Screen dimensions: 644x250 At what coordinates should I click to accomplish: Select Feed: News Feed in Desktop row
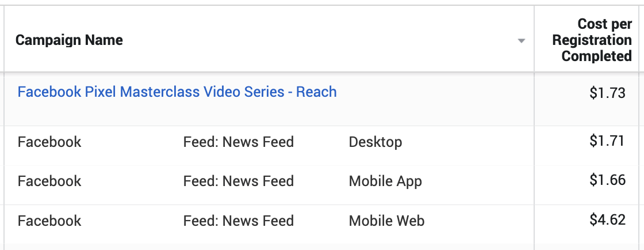tap(238, 142)
